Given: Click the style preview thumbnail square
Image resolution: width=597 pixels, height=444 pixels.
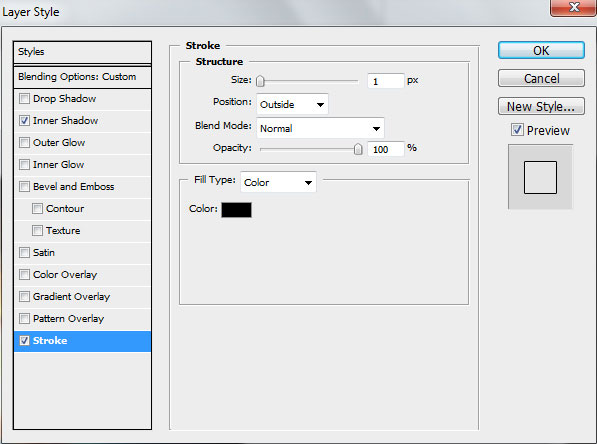Looking at the screenshot, I should [540, 177].
